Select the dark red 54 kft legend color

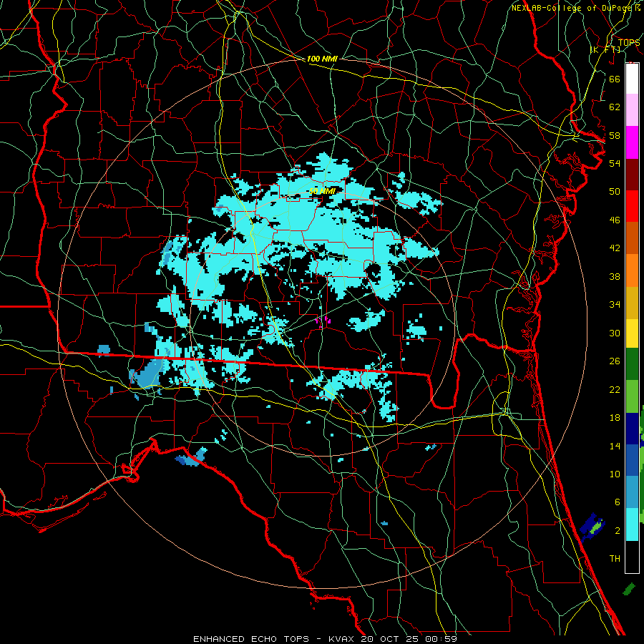pos(632,175)
